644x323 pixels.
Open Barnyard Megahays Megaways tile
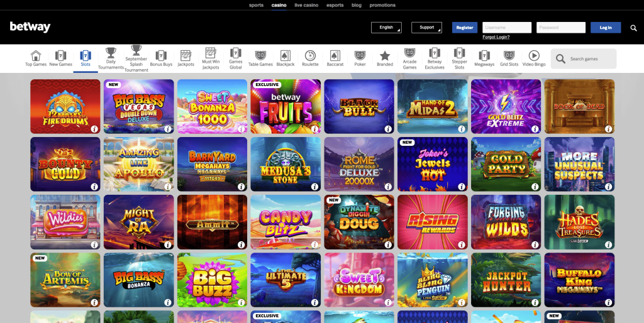click(212, 164)
